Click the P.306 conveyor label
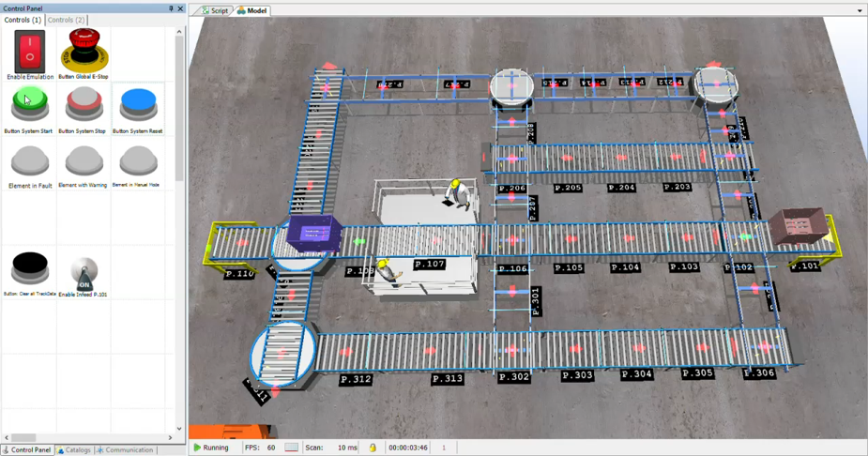868x456 pixels. [x=759, y=373]
